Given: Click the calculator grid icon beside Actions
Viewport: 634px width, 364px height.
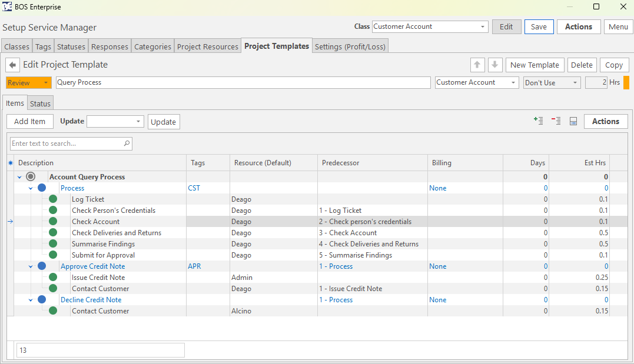Looking at the screenshot, I should (573, 121).
